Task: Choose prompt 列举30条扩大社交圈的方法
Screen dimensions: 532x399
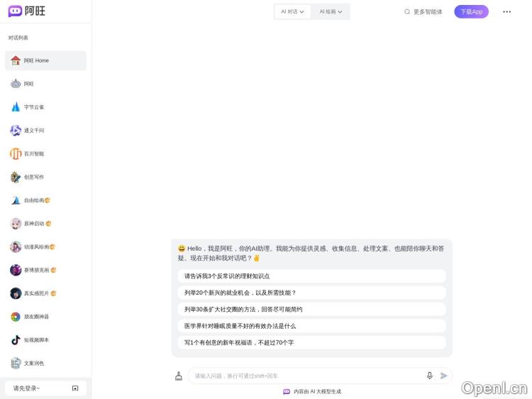Action: [x=311, y=310]
